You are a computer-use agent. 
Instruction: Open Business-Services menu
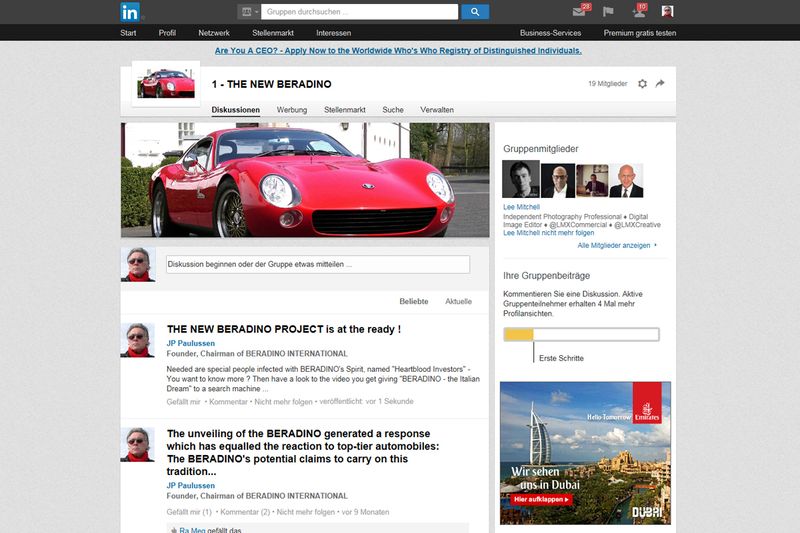tap(551, 33)
